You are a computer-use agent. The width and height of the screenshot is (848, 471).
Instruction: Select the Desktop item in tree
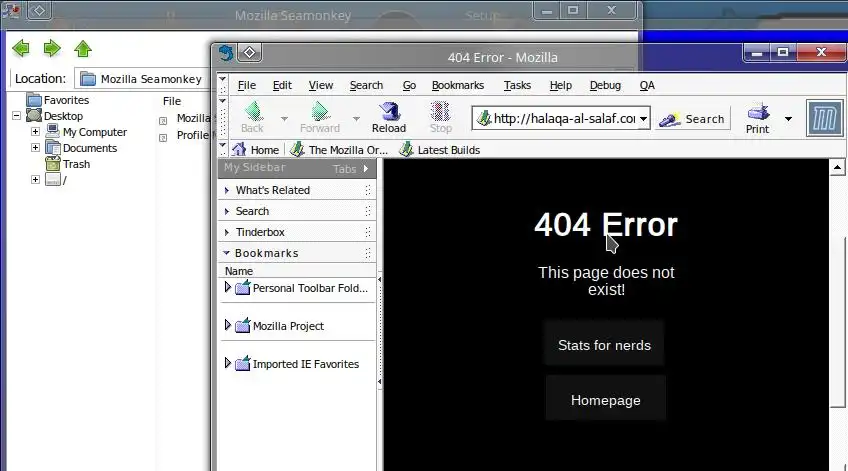(x=63, y=116)
